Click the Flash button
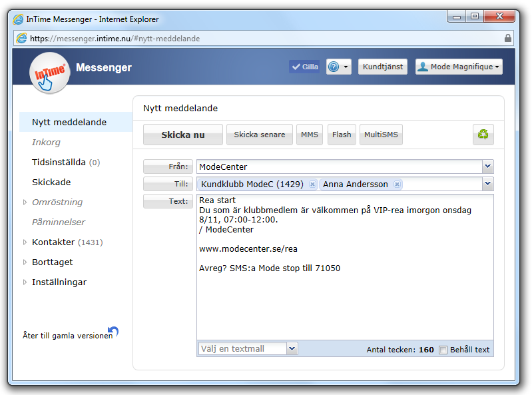The height and width of the screenshot is (395, 532). click(342, 135)
